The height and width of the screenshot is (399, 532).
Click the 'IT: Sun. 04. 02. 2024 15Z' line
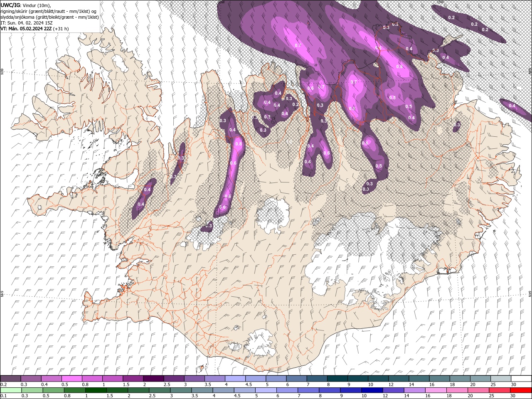[27, 23]
